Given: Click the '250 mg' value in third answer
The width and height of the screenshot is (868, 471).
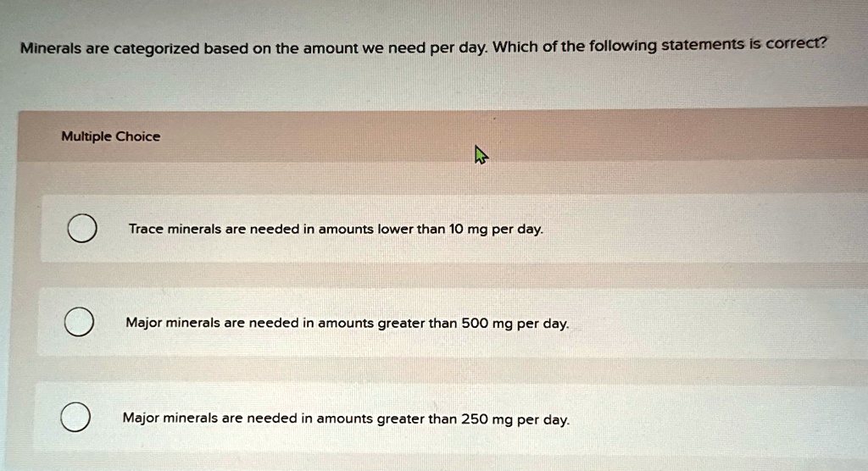Looking at the screenshot, I should [x=487, y=419].
